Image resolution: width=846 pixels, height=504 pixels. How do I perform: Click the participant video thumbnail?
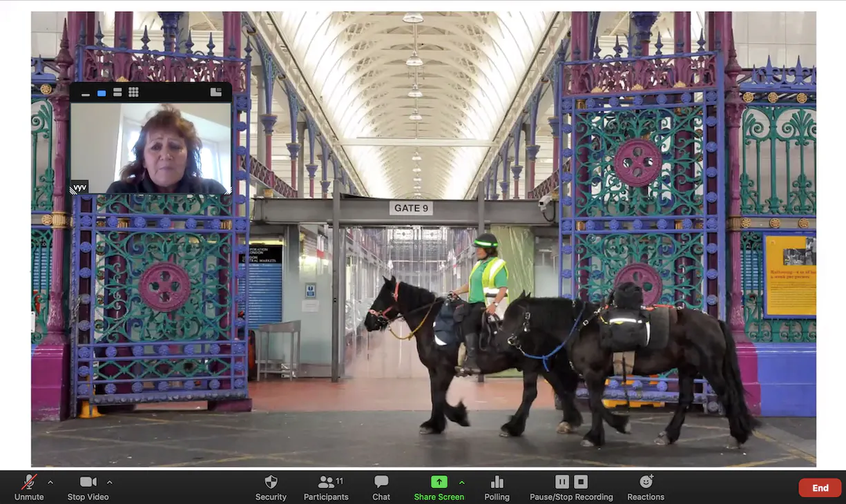151,148
